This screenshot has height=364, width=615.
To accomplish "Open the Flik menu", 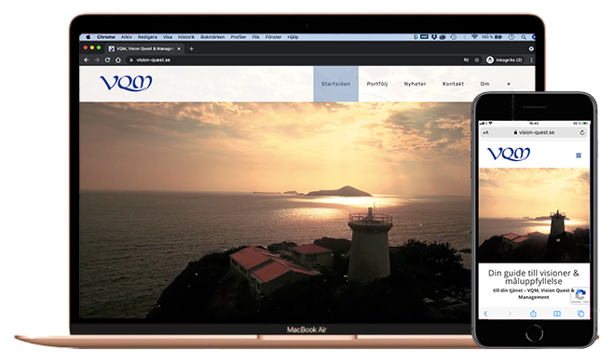I will coord(255,37).
